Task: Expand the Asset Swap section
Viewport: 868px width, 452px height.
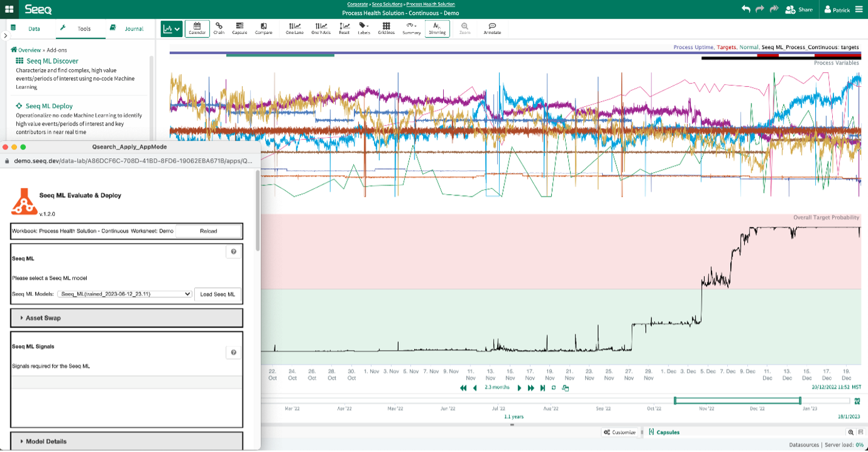Action: coord(127,318)
